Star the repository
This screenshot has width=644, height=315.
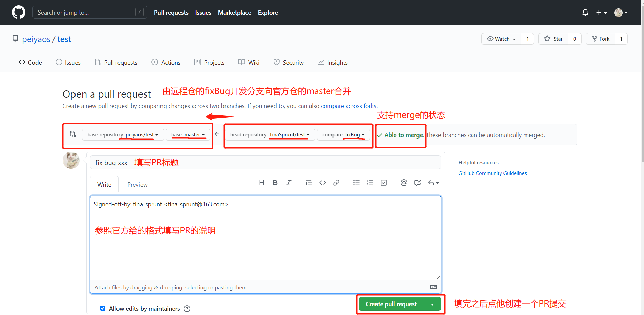pos(553,39)
